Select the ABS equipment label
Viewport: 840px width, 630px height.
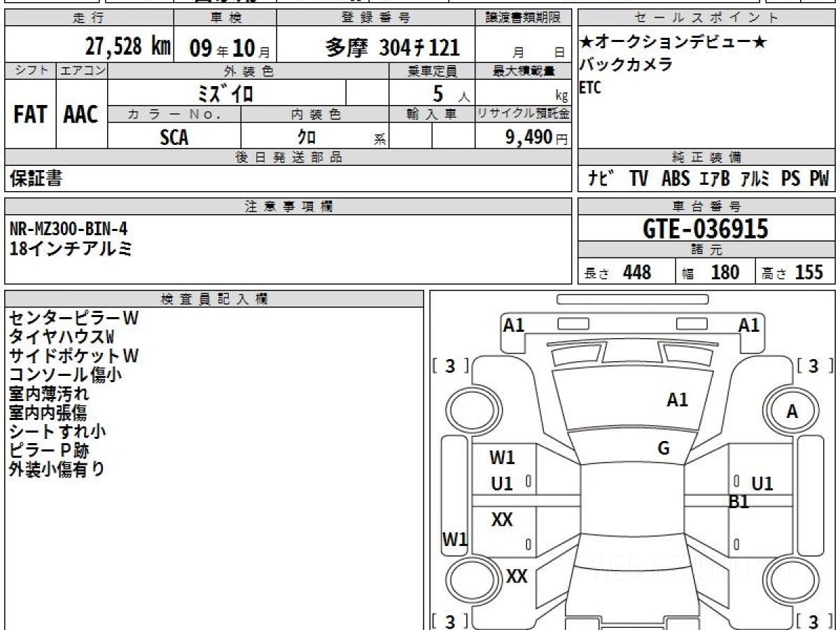point(675,178)
